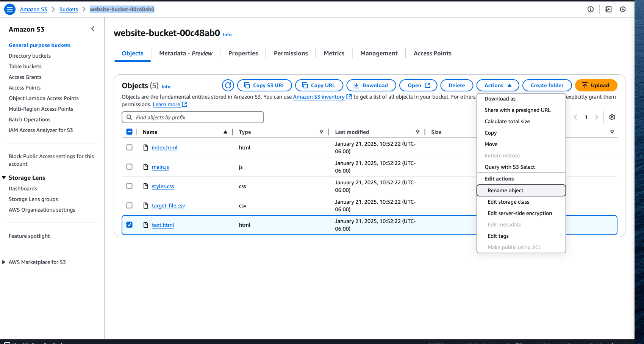The height and width of the screenshot is (344, 644).
Task: Choose Rename object from Actions menu
Action: 521,190
